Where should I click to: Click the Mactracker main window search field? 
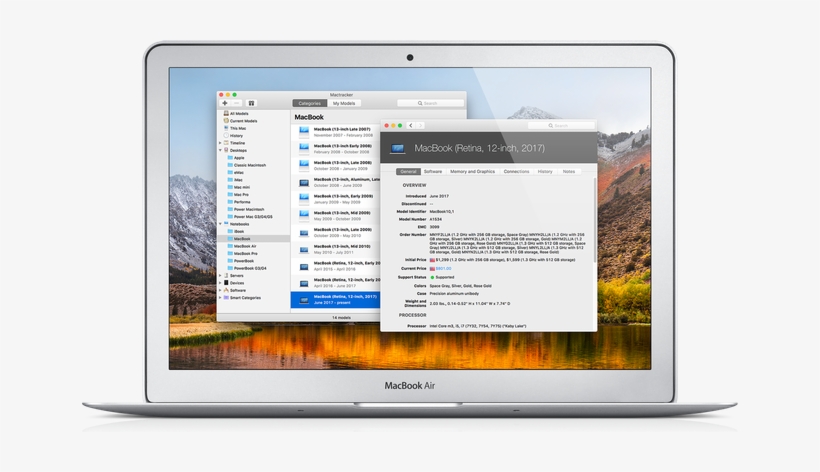pyautogui.click(x=430, y=103)
